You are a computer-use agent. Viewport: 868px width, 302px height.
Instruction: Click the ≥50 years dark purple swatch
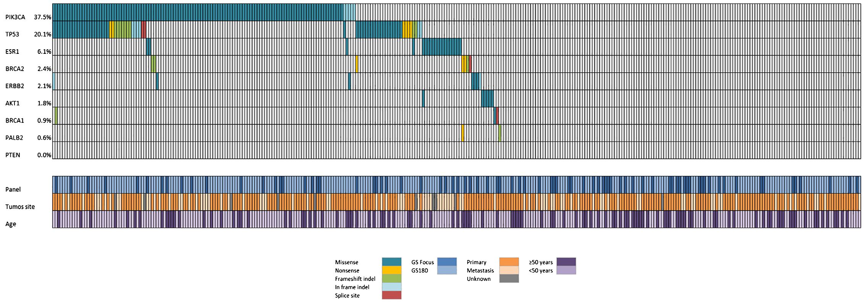[566, 262]
